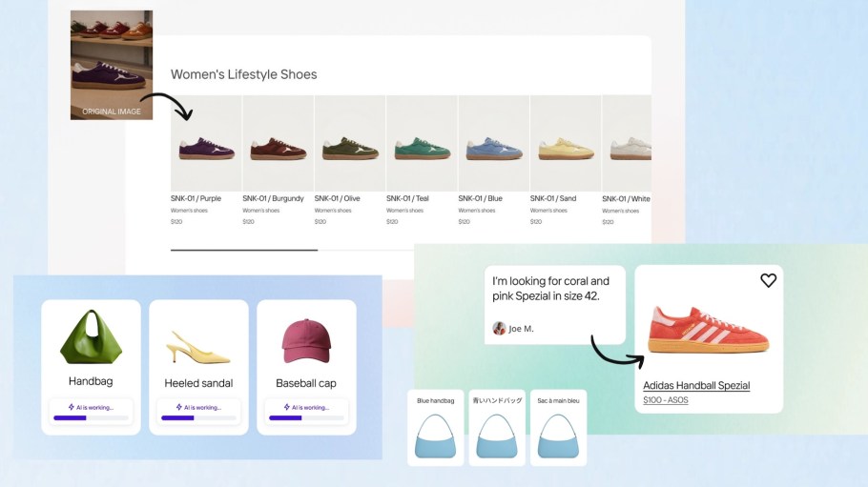Click the 'SNK-01 / White' product title
Viewport: 868px width, 487px height.
[x=626, y=198]
